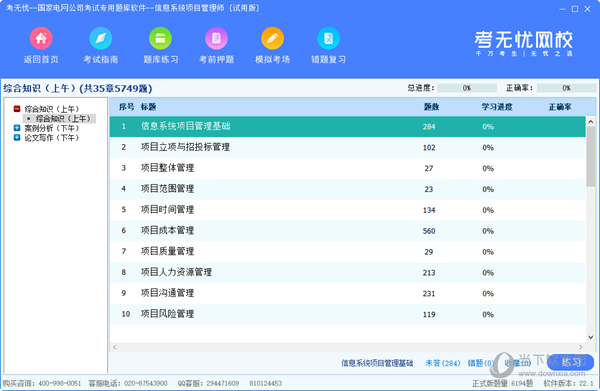Image resolution: width=600 pixels, height=391 pixels.
Task: Click the 学习进度 column header
Action: pos(497,107)
